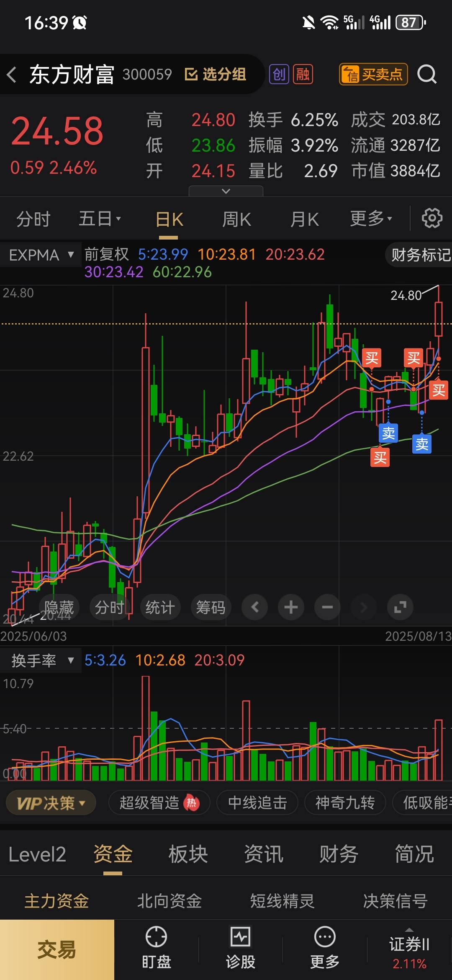
Task: Tap the 买卖点 buy-sell points badge
Action: 373,75
